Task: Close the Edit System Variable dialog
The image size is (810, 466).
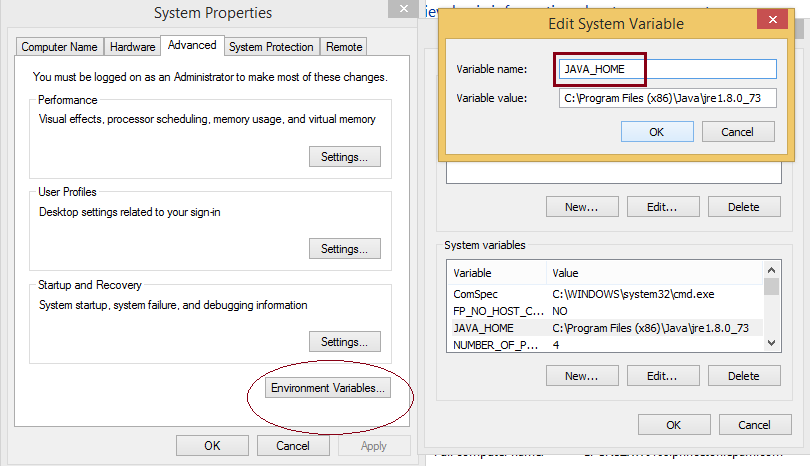Action: pyautogui.click(x=772, y=20)
